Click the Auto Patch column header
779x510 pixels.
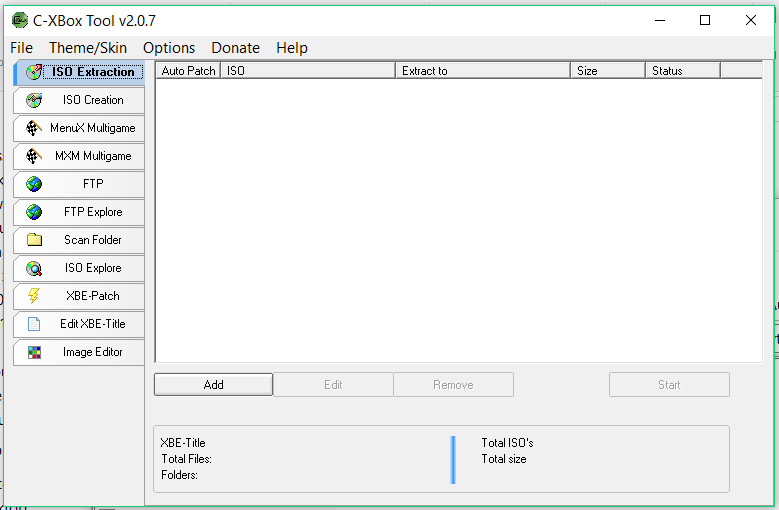tap(188, 71)
